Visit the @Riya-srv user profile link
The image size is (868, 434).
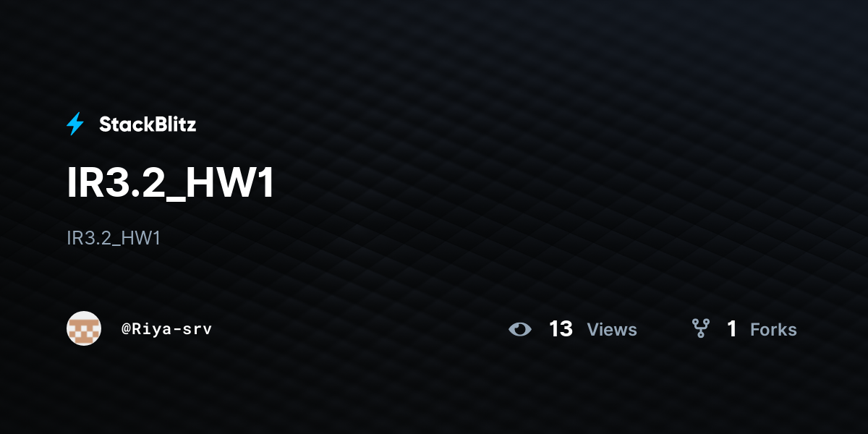coord(166,329)
